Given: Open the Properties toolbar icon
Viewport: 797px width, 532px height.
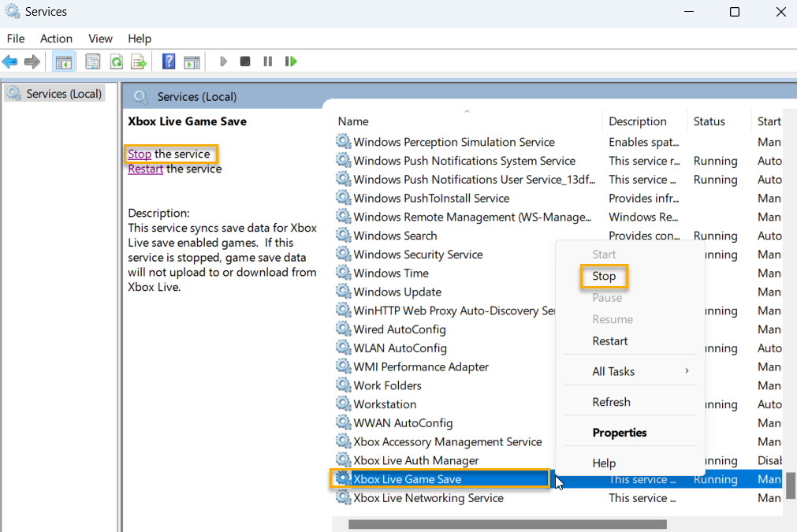Looking at the screenshot, I should point(92,61).
